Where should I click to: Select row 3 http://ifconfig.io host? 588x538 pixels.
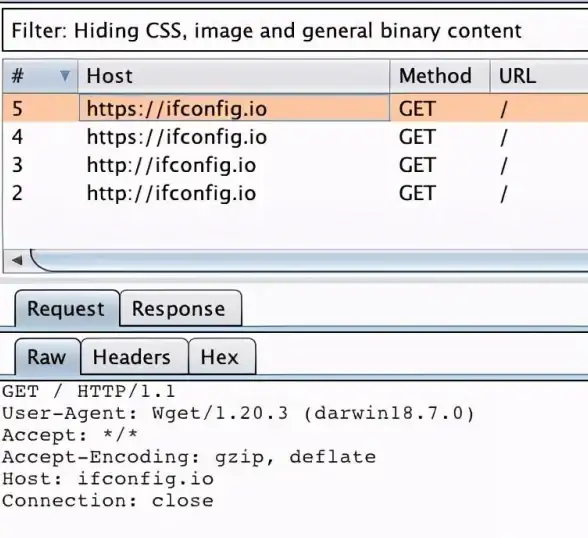(x=171, y=165)
